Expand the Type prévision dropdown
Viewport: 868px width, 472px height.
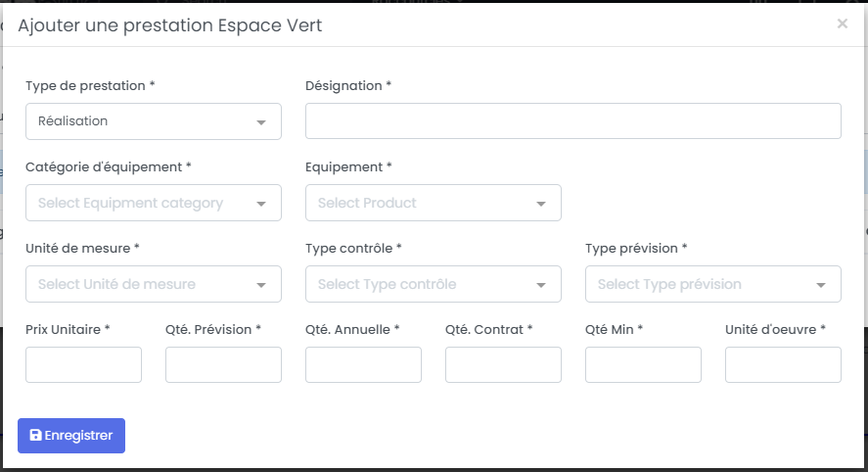(712, 284)
